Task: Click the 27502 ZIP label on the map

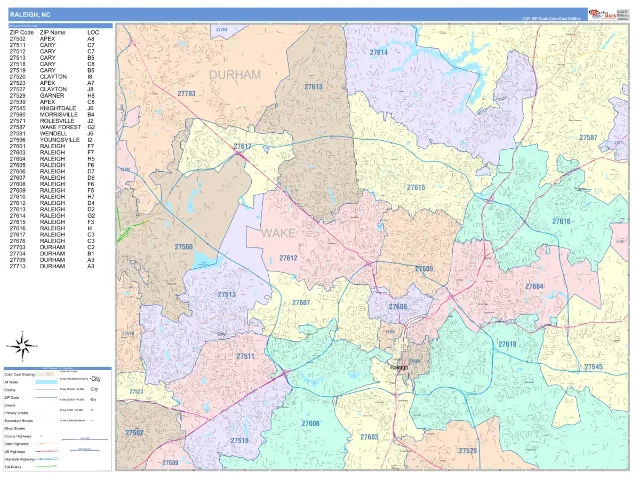Action: click(134, 432)
